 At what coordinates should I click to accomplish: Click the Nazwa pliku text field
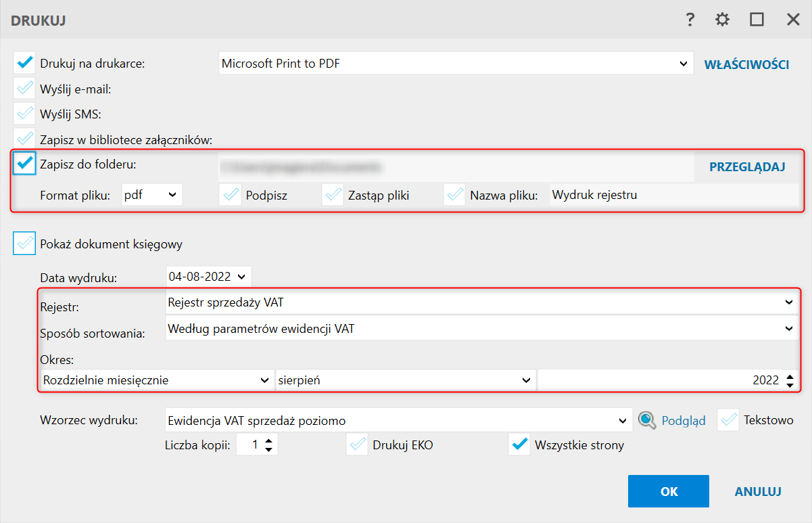(x=673, y=195)
